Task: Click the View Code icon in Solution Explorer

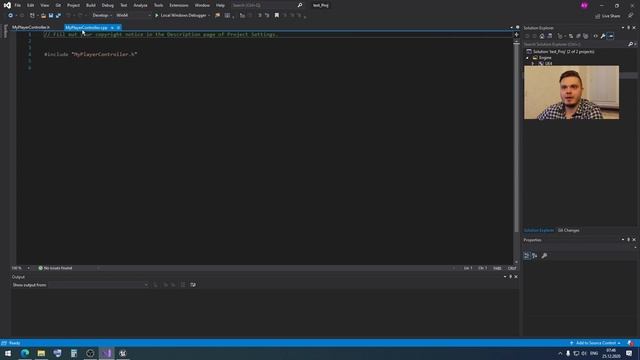Action: tap(596, 36)
